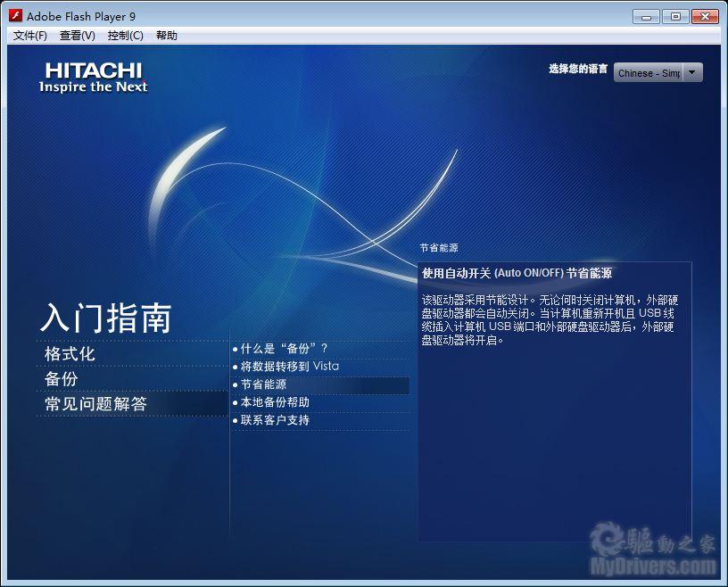Maximize the Flash Player window

[x=674, y=16]
